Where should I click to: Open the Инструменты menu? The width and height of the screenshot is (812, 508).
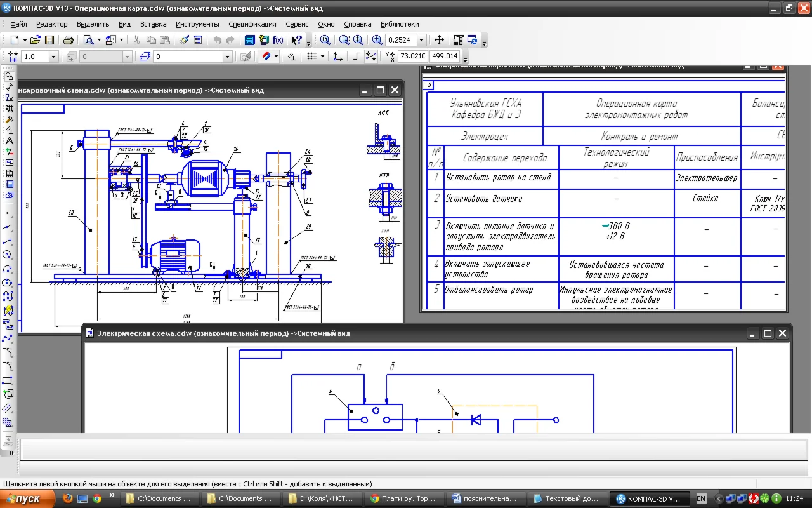tap(197, 24)
